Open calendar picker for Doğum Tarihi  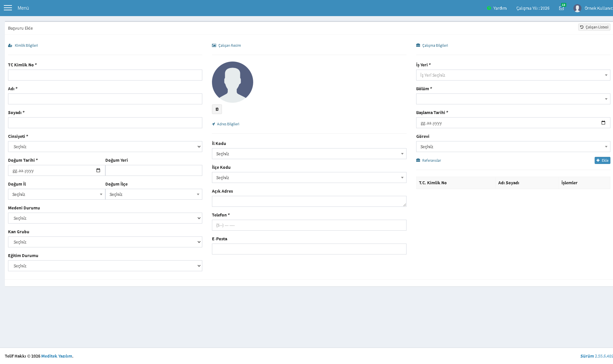(98, 170)
